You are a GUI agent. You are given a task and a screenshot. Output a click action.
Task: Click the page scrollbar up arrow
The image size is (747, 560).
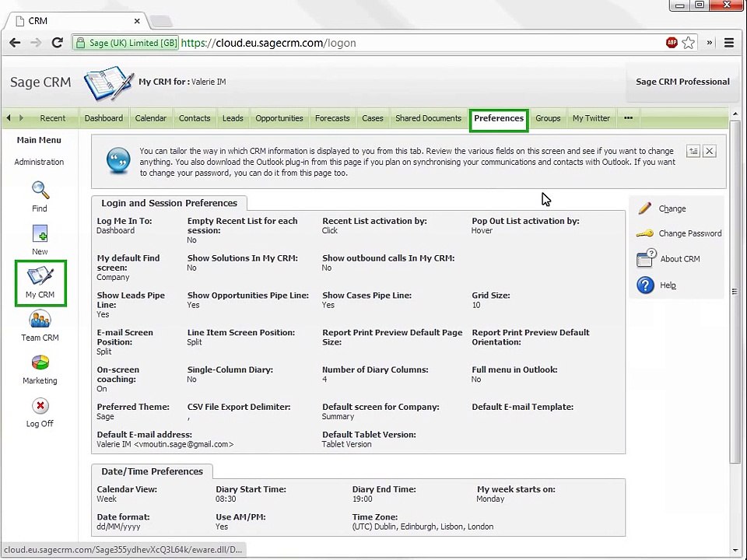(735, 114)
